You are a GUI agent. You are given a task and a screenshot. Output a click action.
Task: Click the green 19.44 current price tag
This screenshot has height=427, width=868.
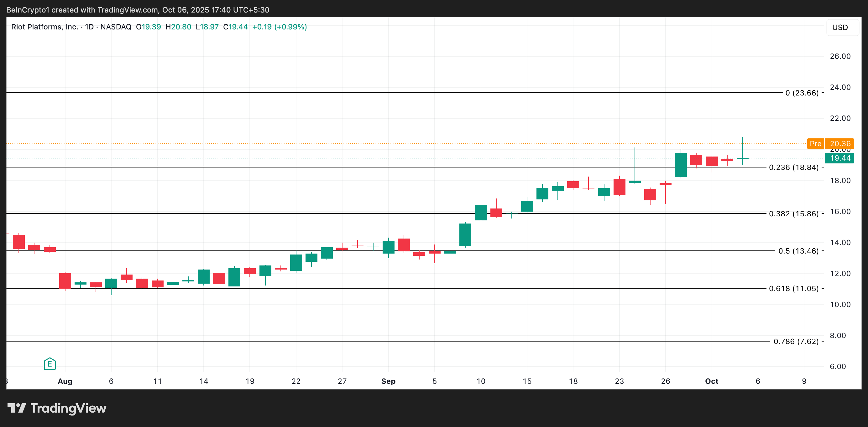[839, 158]
